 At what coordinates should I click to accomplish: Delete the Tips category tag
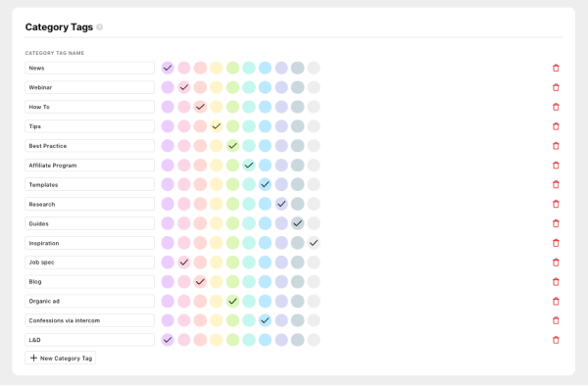click(556, 126)
